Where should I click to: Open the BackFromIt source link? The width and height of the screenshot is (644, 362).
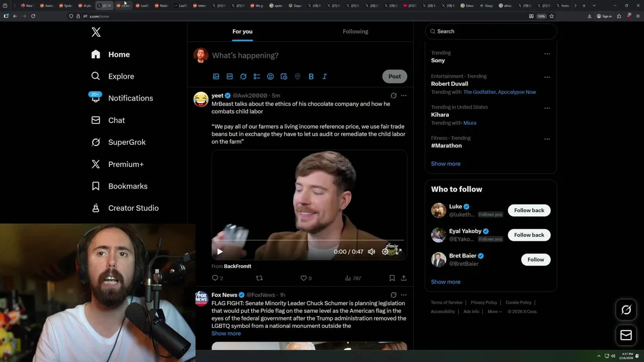(x=237, y=266)
